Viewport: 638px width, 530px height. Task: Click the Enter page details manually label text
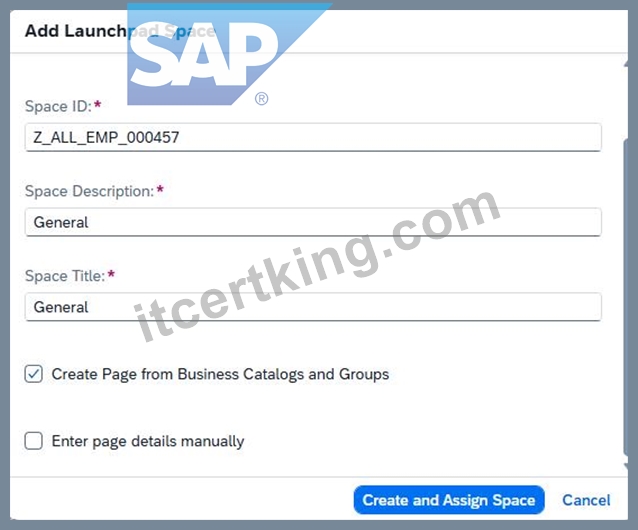point(148,441)
